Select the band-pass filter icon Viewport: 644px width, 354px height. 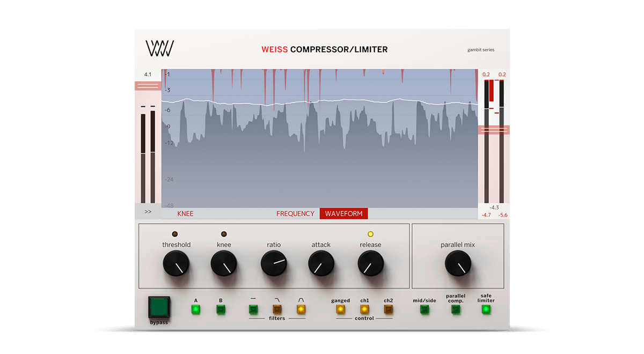coord(300,308)
